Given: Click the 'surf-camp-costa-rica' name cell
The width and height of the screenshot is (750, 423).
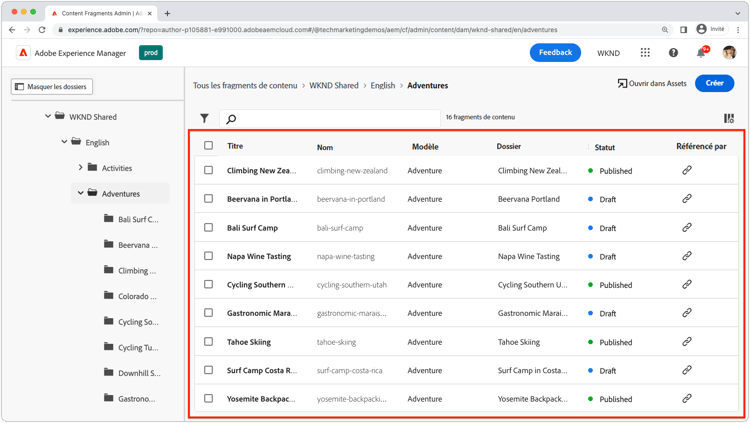Looking at the screenshot, I should (x=350, y=371).
